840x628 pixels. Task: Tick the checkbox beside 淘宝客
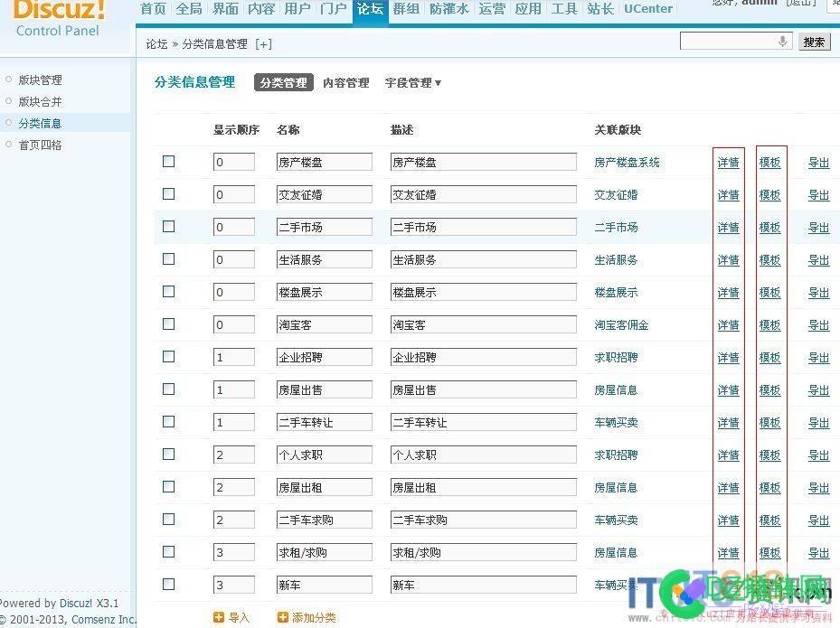point(169,323)
